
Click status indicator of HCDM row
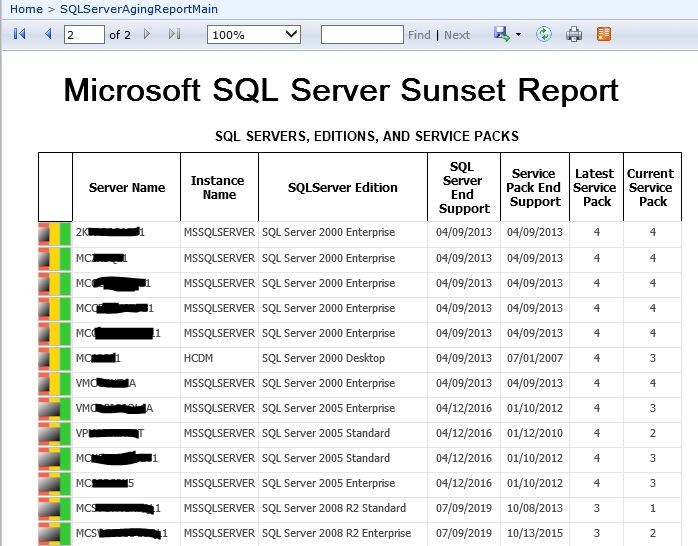coord(54,358)
